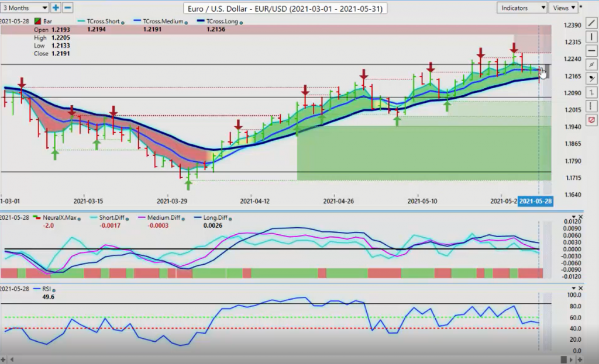Open the Indicators dropdown
This screenshot has height=364, width=599.
pos(522,8)
